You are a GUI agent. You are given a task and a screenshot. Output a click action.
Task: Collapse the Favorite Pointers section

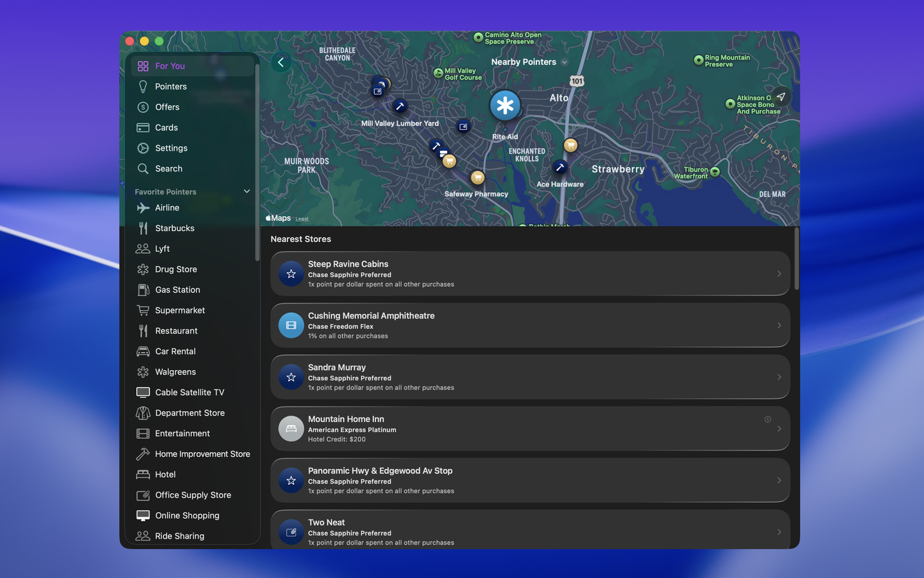(x=246, y=191)
